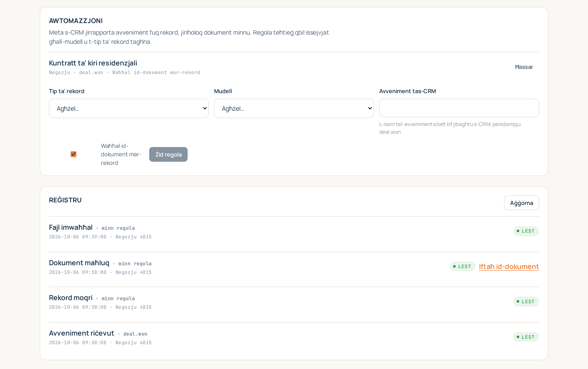
Task: Select the Fajl imwaħħal log entry title
Action: [71, 227]
